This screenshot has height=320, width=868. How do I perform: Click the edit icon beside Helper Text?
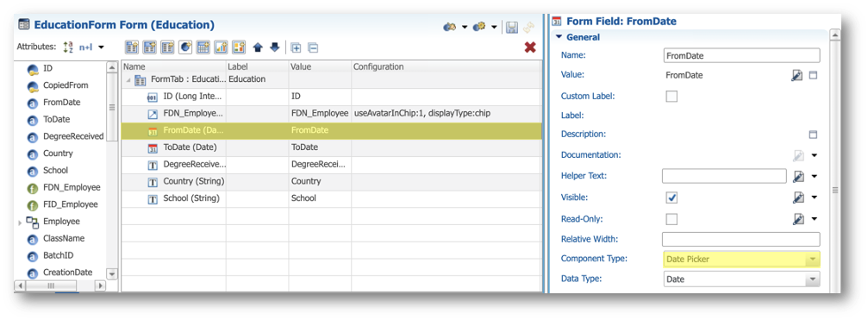797,177
